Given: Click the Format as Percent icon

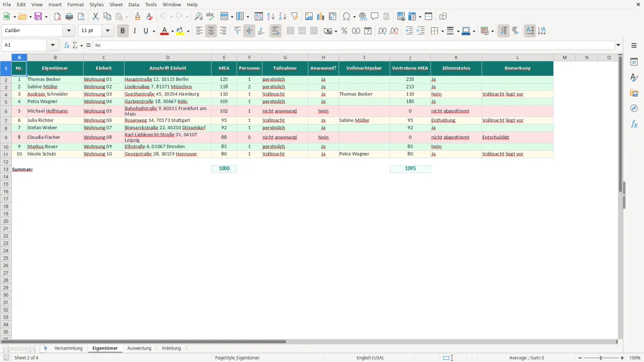Looking at the screenshot, I should click(344, 31).
